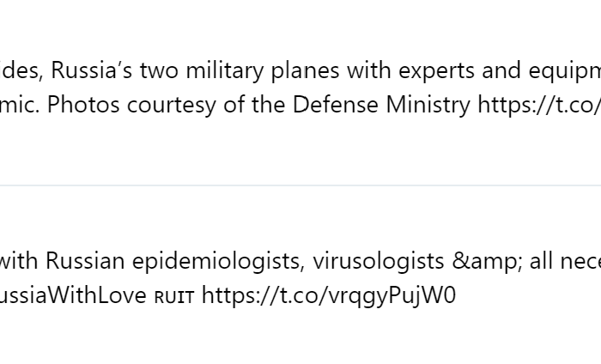Click the word "Photos" in the first tweet

83,105
